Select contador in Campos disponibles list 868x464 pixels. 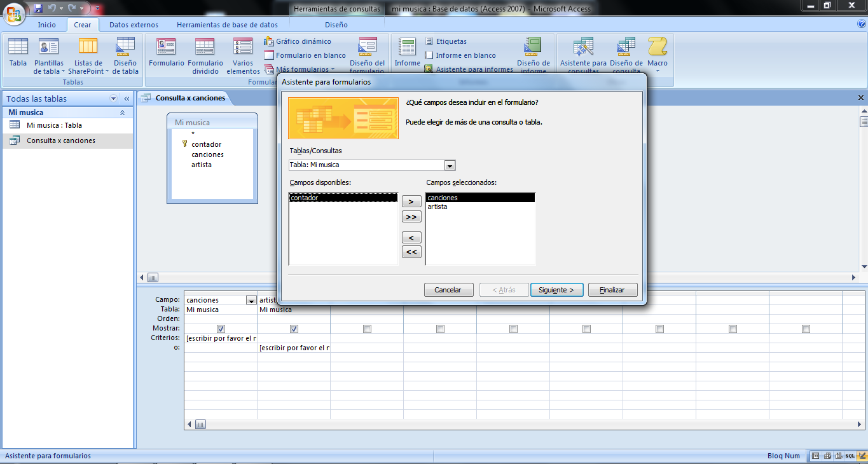pos(343,198)
